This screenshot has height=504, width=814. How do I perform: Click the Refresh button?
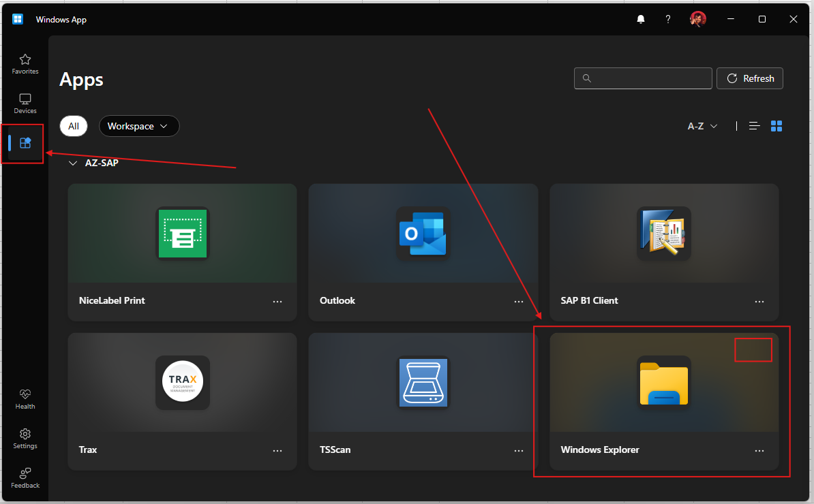750,78
